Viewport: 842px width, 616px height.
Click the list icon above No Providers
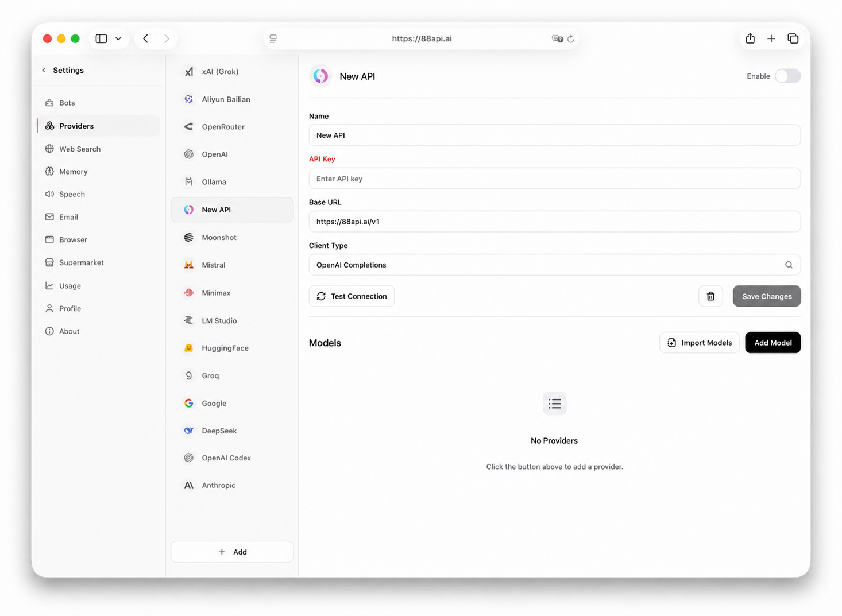tap(554, 404)
